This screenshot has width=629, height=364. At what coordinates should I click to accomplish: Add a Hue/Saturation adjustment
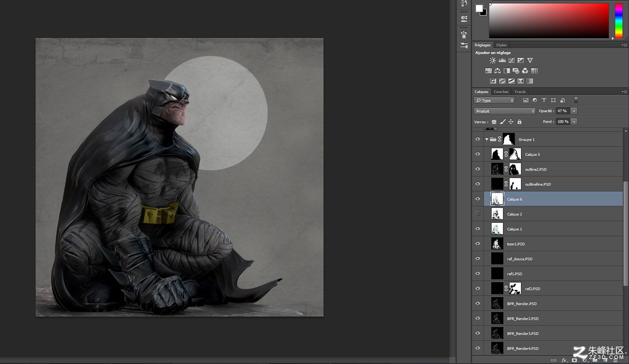pyautogui.click(x=488, y=70)
